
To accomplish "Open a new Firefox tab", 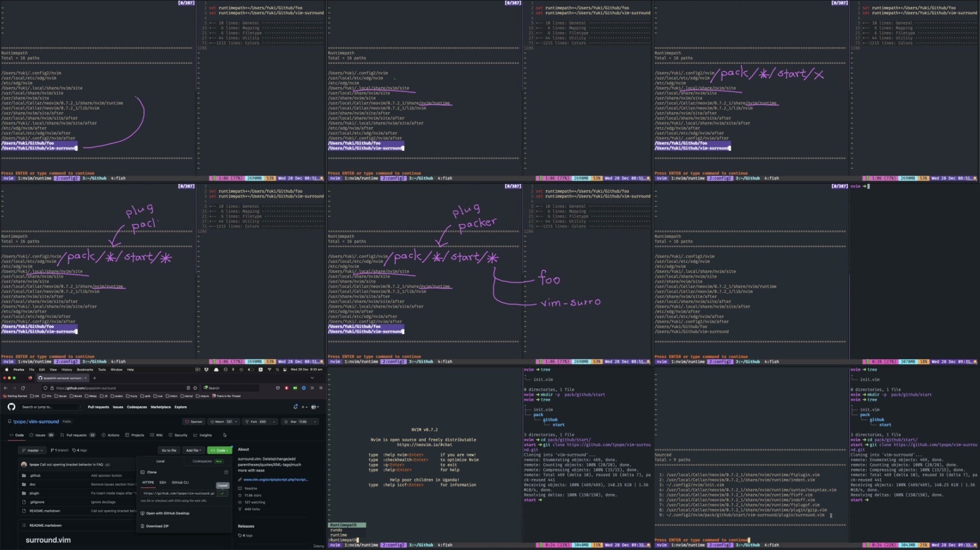I will point(94,378).
